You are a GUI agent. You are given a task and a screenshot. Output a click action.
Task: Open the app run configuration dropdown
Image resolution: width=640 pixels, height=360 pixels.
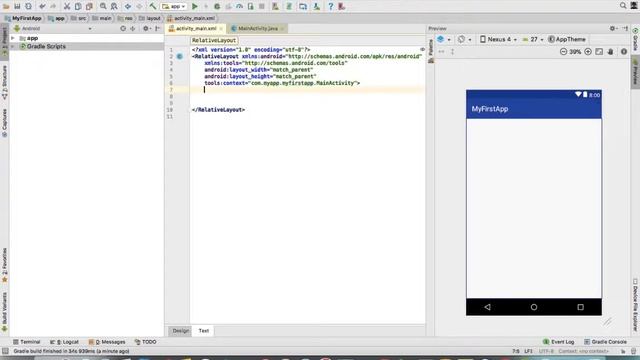(174, 6)
